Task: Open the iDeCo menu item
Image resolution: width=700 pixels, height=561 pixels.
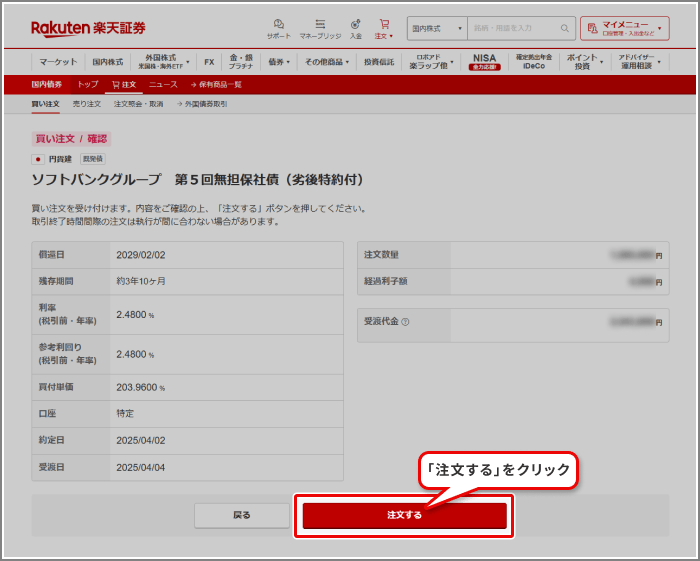Action: click(x=534, y=62)
